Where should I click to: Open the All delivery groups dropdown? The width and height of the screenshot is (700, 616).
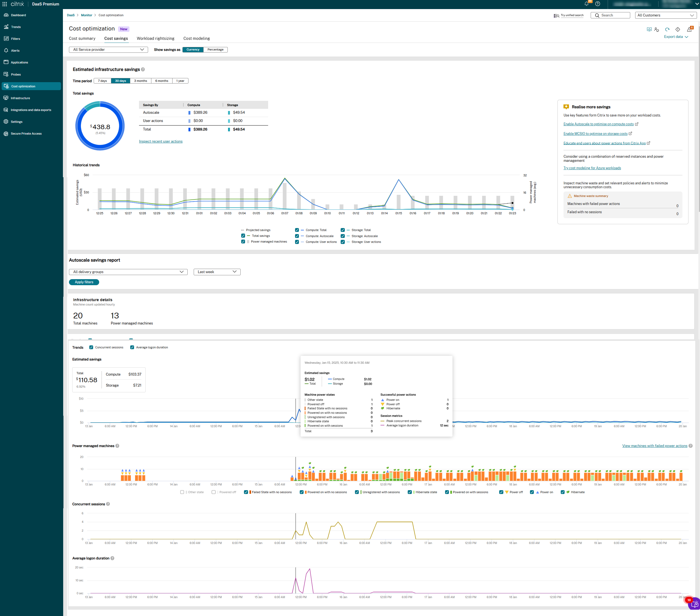128,272
